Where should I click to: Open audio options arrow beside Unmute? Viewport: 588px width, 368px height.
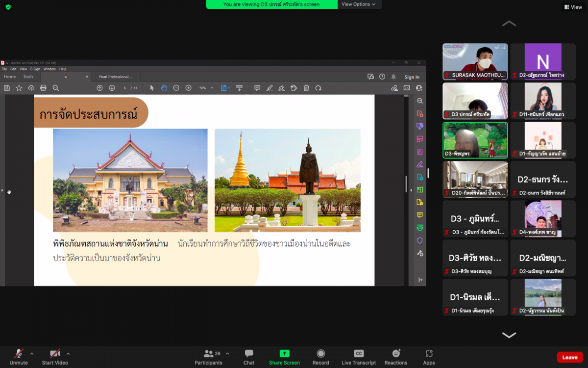coord(32,353)
